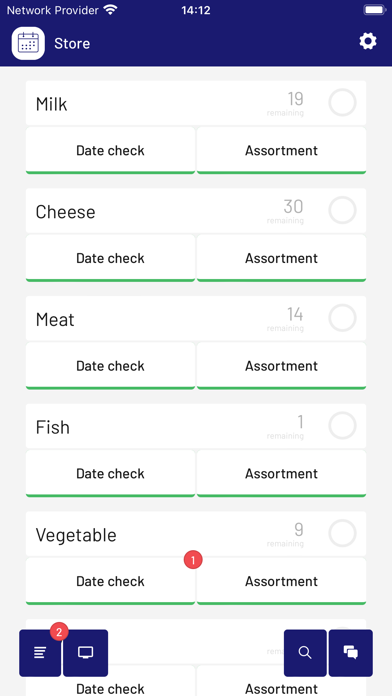Mark Meat circle as complete

coord(342,318)
